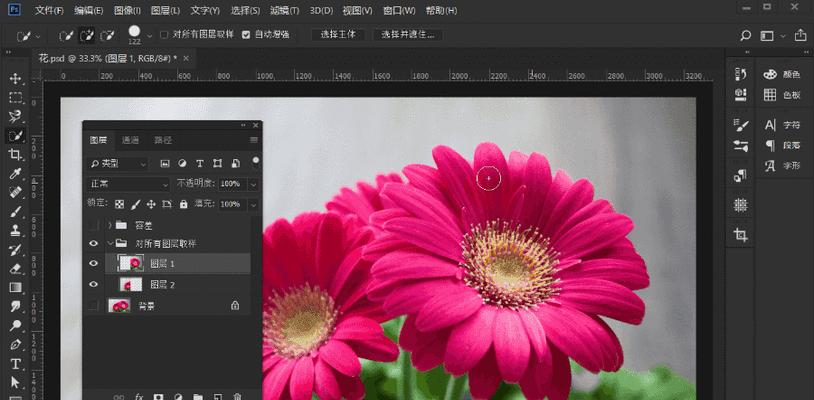Select the Smudge tool
This screenshot has width=814, height=400.
coord(15,307)
